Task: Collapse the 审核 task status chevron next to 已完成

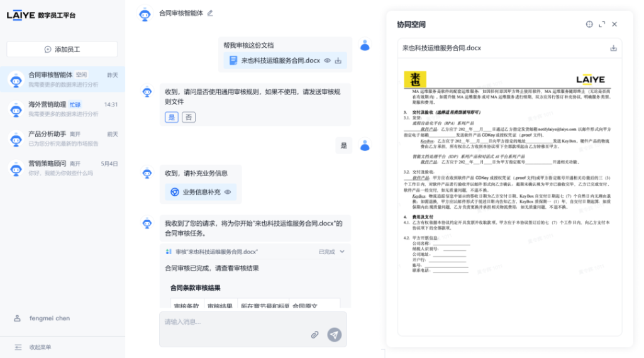Action: [342, 252]
